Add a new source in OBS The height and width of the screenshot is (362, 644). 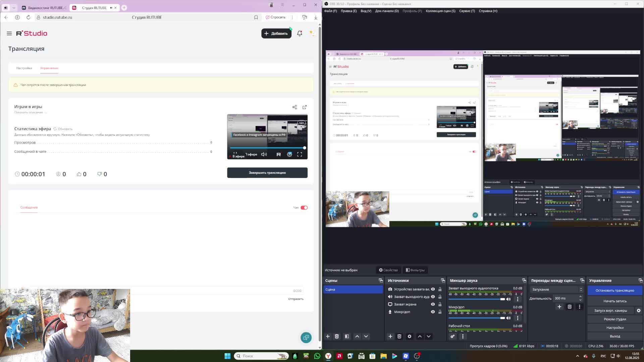point(390,336)
